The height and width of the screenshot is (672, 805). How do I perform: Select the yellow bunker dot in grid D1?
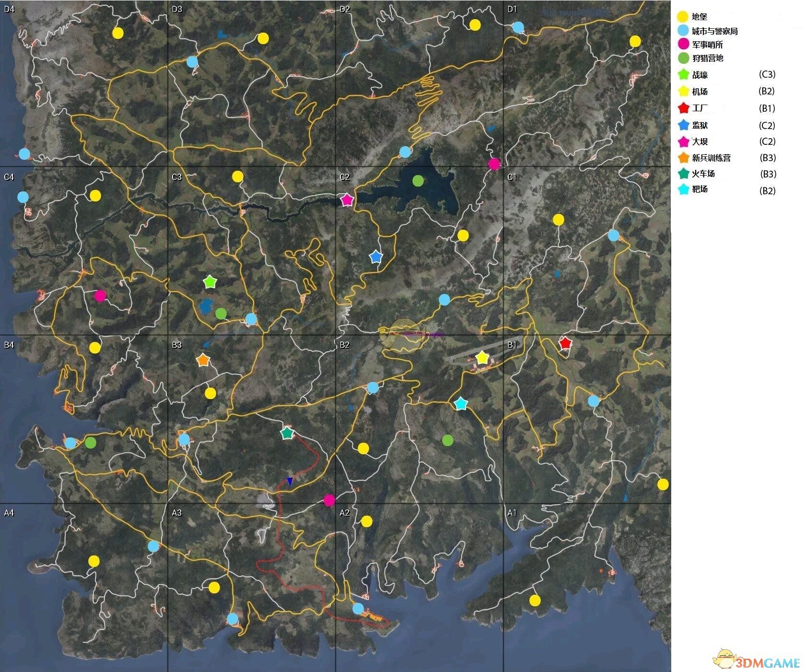click(635, 41)
